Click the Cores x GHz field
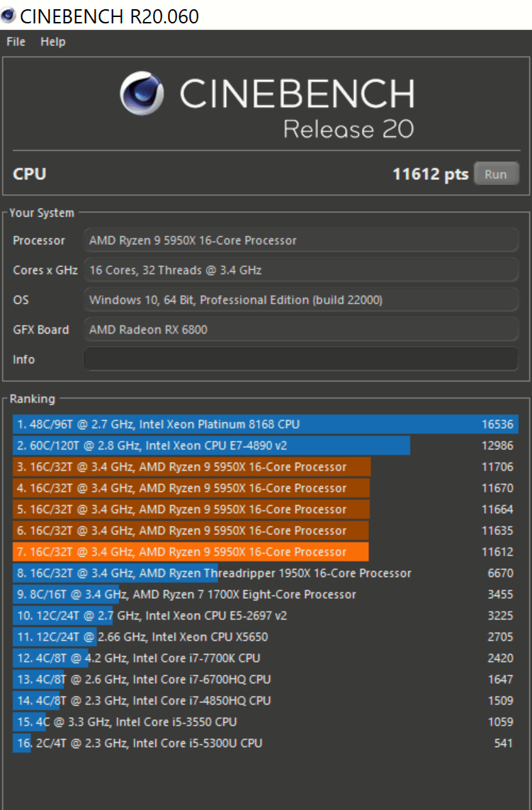The height and width of the screenshot is (810, 532). pos(301,270)
